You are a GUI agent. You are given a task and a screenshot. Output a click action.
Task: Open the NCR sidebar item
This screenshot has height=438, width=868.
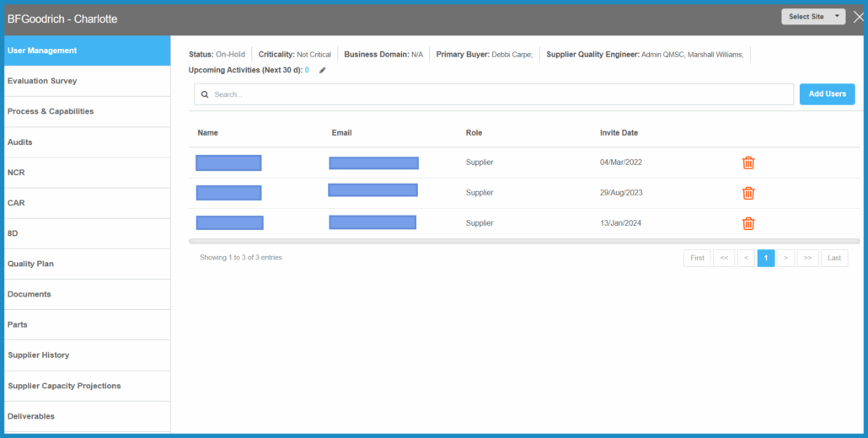16,173
